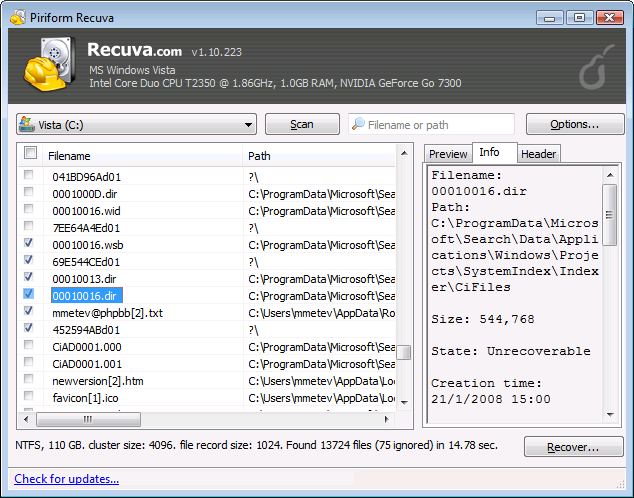
Task: Check the box for 0001000D.dir
Action: pyautogui.click(x=28, y=192)
